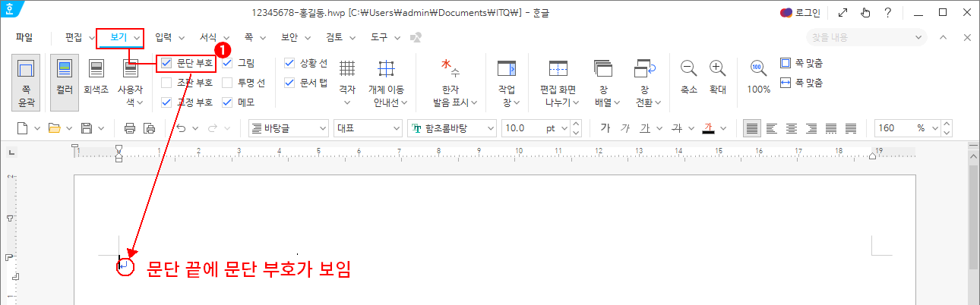Open the save options dropdown arrow
This screenshot has height=305, width=980.
pos(103,128)
